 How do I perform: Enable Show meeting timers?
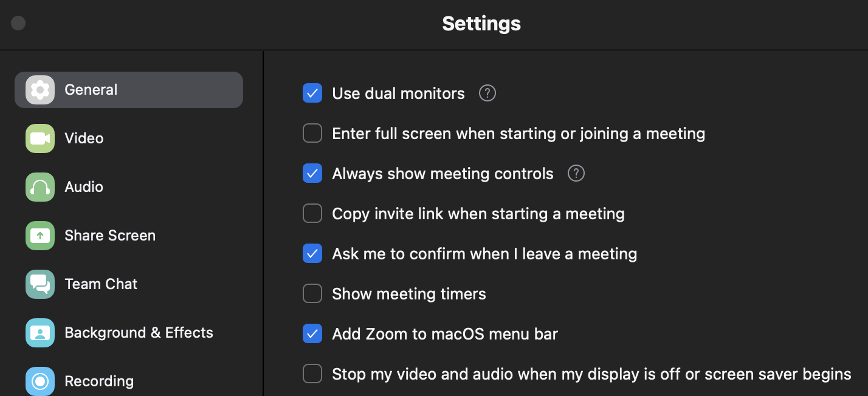pos(312,293)
